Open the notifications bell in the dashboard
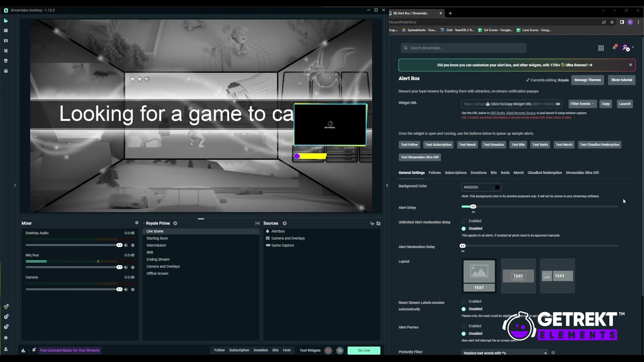644x362 pixels. point(614,47)
